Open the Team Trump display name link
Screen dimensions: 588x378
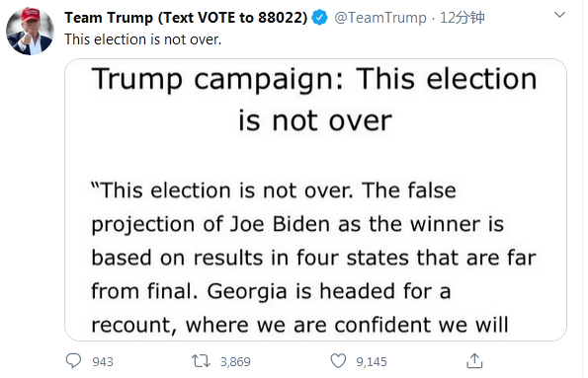(x=186, y=18)
